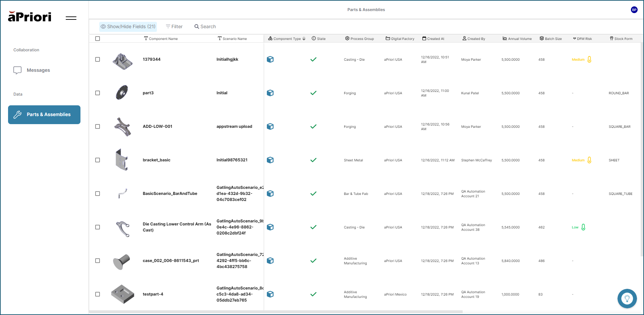Sort by Component Type column arrow
The image size is (644, 315).
coord(304,39)
